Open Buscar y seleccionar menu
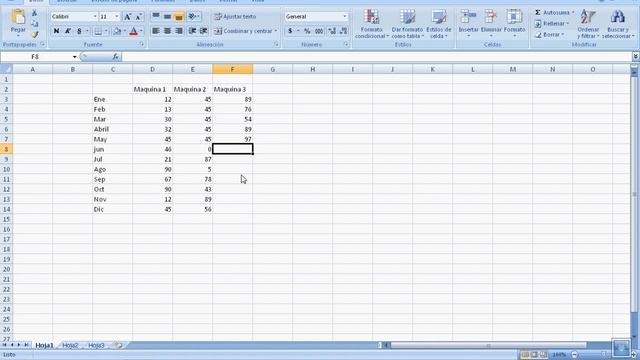Image resolution: width=640 pixels, height=360 pixels. coord(618,24)
